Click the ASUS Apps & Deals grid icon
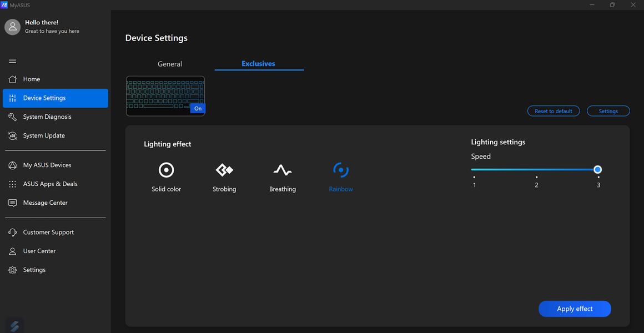This screenshot has width=644, height=333. coord(13,184)
